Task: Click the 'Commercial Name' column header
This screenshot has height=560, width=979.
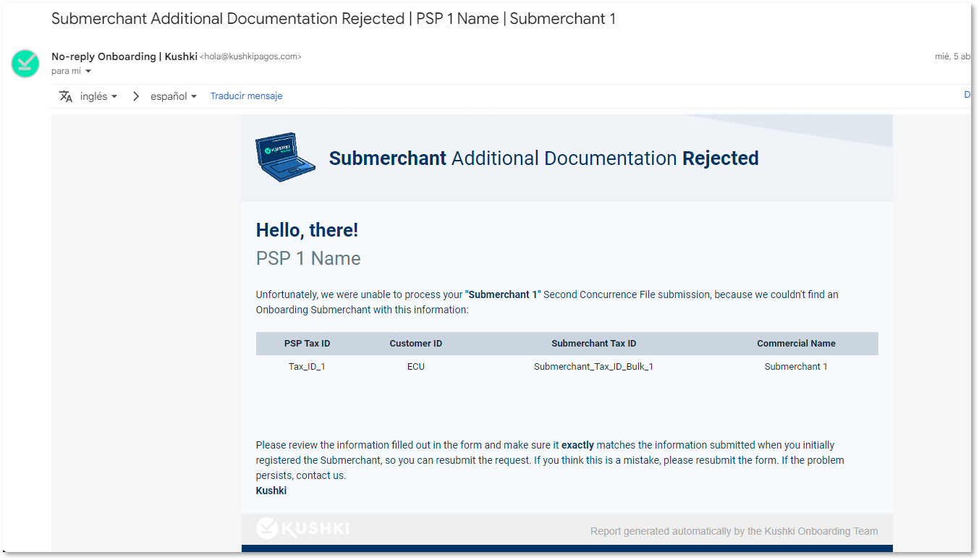Action: [x=796, y=344]
